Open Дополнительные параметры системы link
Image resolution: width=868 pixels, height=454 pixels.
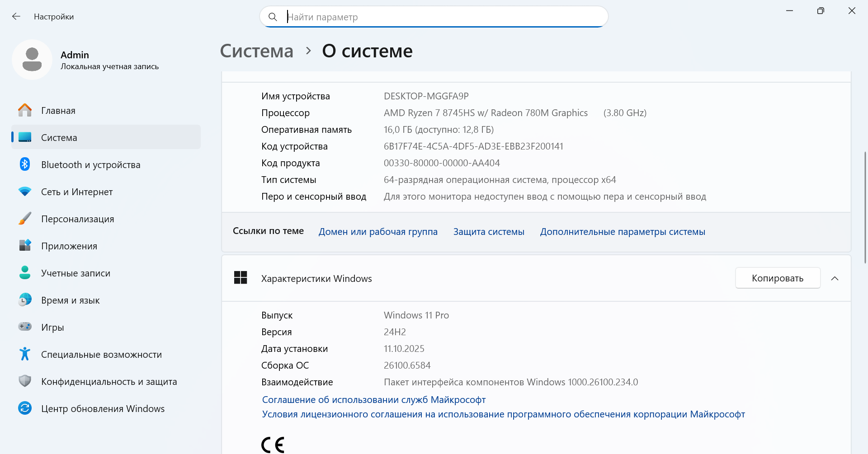623,232
